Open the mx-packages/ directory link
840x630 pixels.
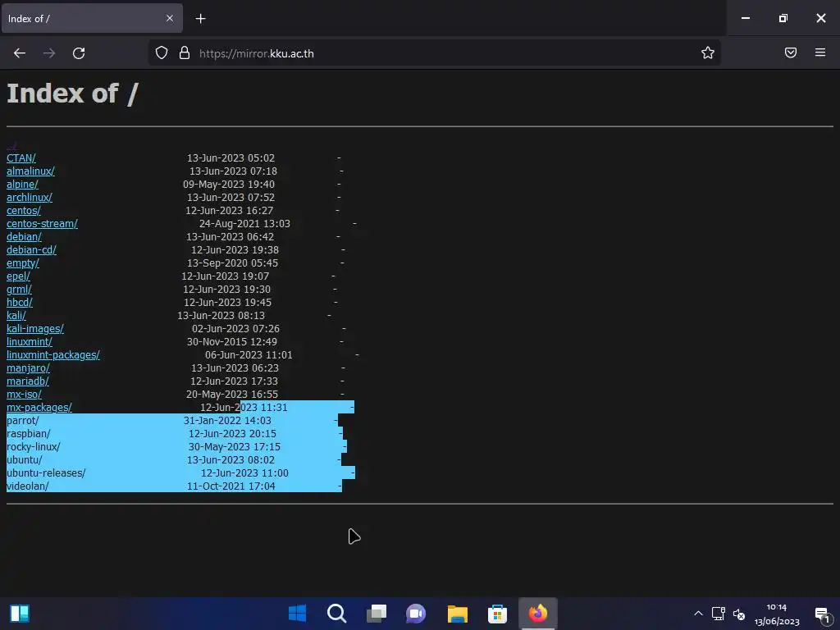[39, 407]
